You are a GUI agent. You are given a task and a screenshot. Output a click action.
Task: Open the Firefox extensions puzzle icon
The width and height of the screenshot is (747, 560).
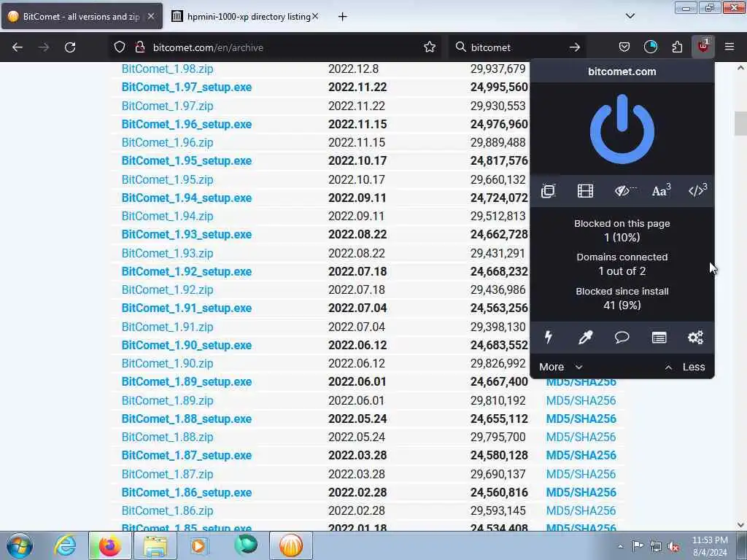677,47
